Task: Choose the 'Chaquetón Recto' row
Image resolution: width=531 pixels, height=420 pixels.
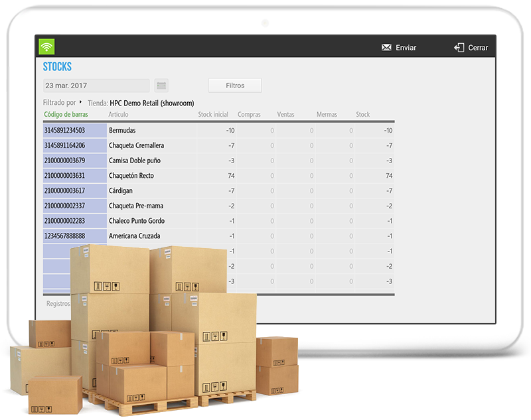Action: pos(131,176)
